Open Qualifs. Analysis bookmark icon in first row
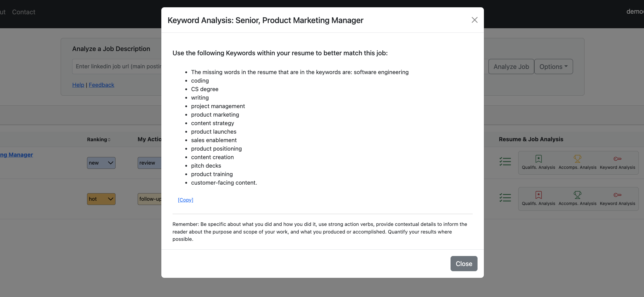Viewport: 644px width, 297px height. [538, 159]
